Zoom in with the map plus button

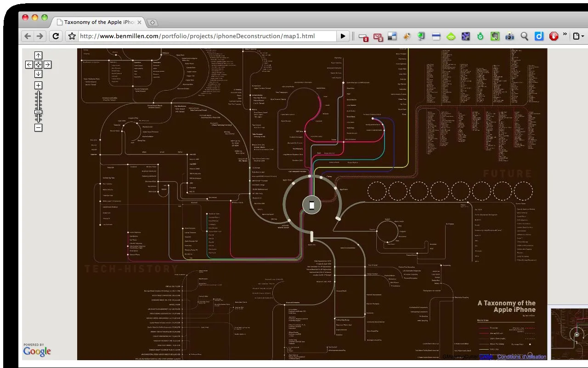(38, 85)
